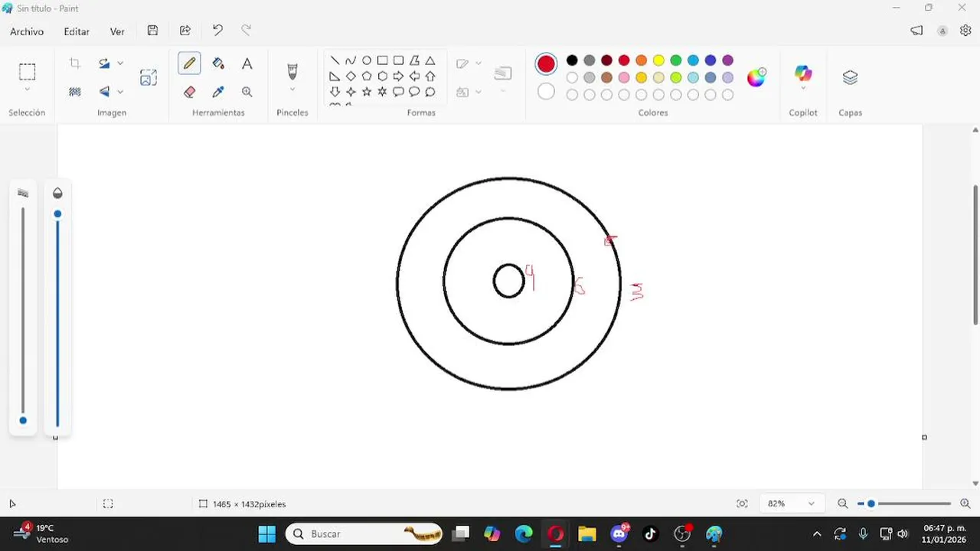Open the Ver menu

117,31
